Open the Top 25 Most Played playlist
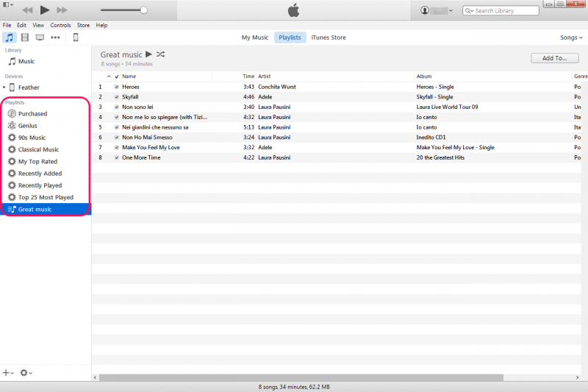Viewport: 588px width, 392px height. click(46, 197)
